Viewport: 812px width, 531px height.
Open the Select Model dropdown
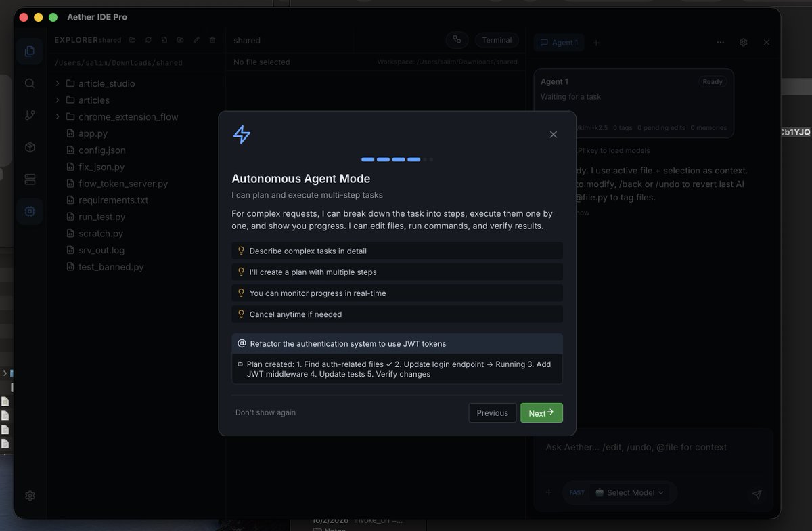(x=629, y=492)
